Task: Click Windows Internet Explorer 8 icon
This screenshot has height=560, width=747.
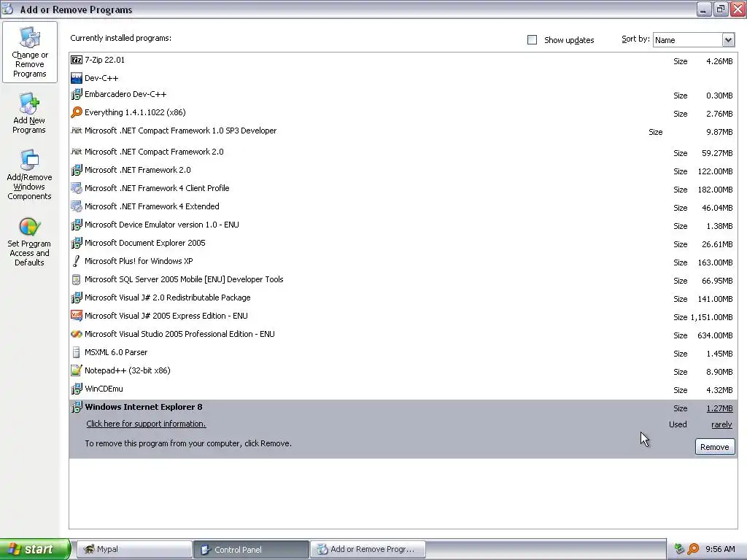Action: [76, 407]
